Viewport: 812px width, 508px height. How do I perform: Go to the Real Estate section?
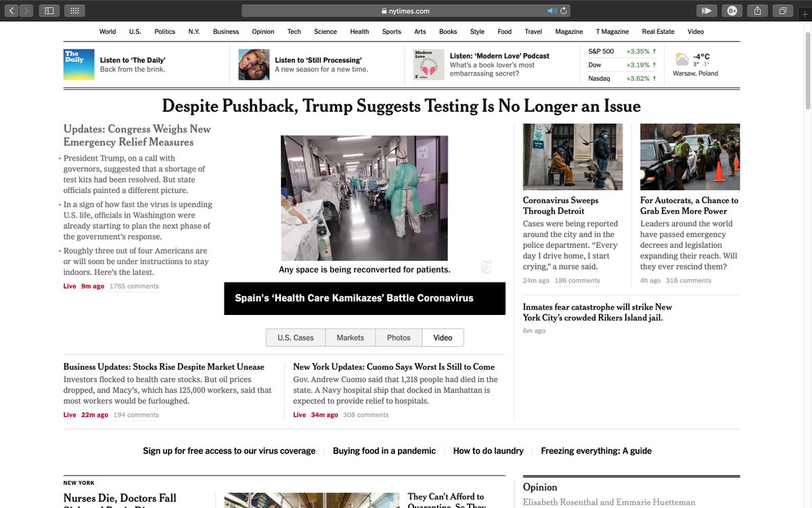point(658,31)
